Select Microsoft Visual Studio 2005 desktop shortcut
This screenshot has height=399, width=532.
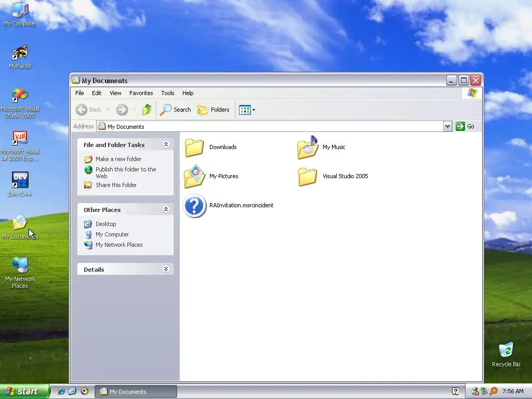(x=20, y=103)
